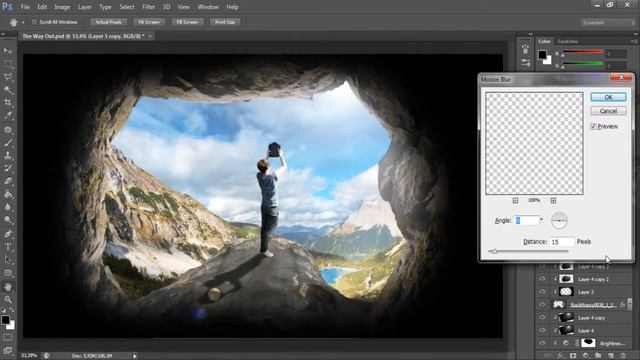The width and height of the screenshot is (640, 360).
Task: Switch to the Swatches tab
Action: (x=567, y=42)
